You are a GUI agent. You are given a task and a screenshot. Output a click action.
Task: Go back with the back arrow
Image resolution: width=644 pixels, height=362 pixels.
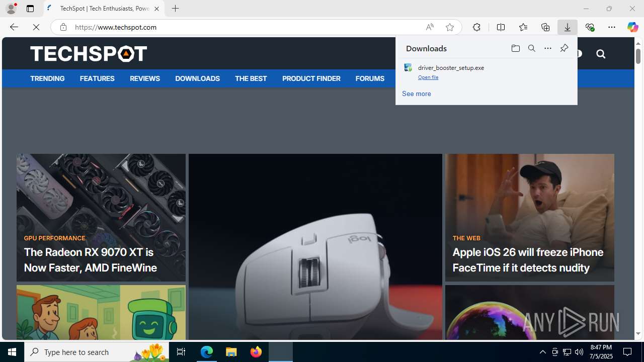tap(14, 27)
